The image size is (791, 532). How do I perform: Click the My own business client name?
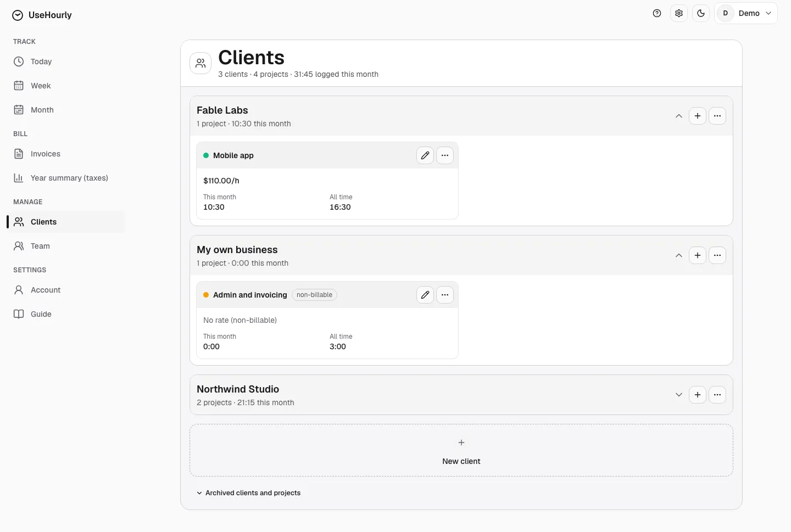click(x=237, y=250)
